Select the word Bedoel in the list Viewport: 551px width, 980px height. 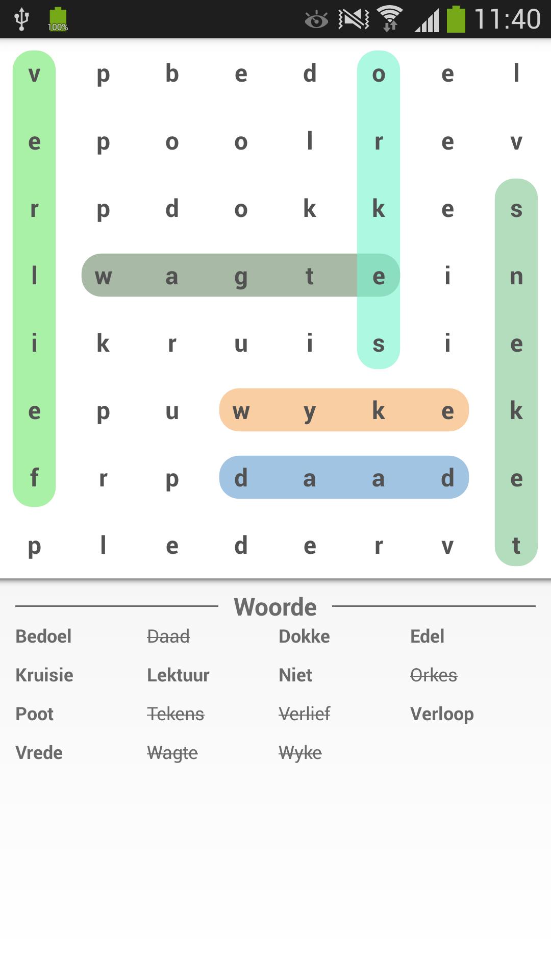tap(43, 636)
